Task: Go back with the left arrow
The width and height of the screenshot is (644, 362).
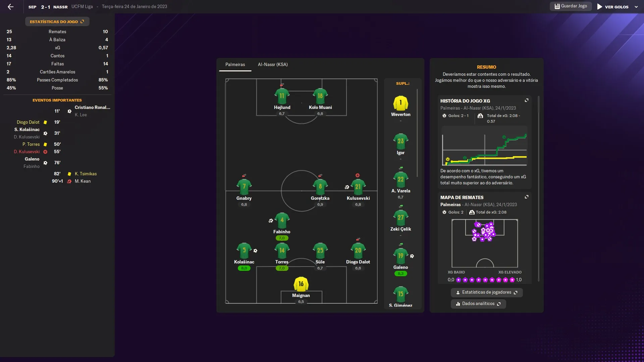Action: 11,7
